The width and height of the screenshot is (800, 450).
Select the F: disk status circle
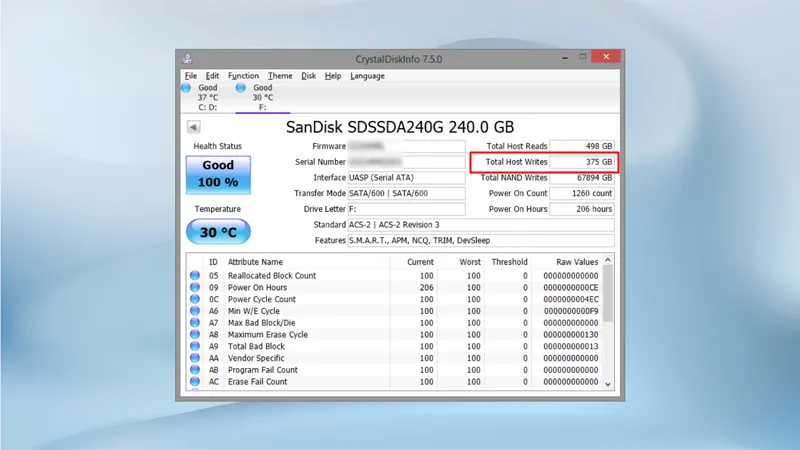tap(241, 88)
